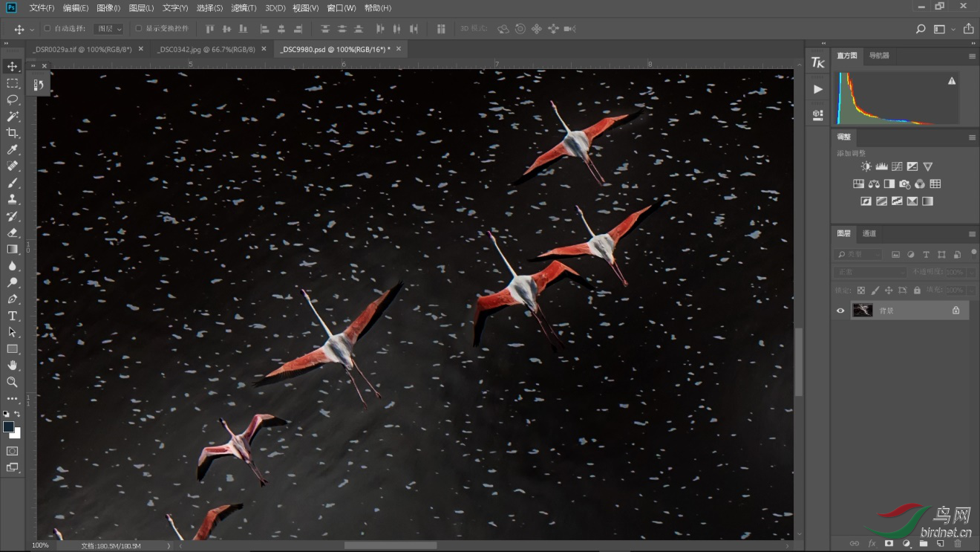Open the 调整 panel menu
This screenshot has width=980, height=552.
click(x=972, y=137)
